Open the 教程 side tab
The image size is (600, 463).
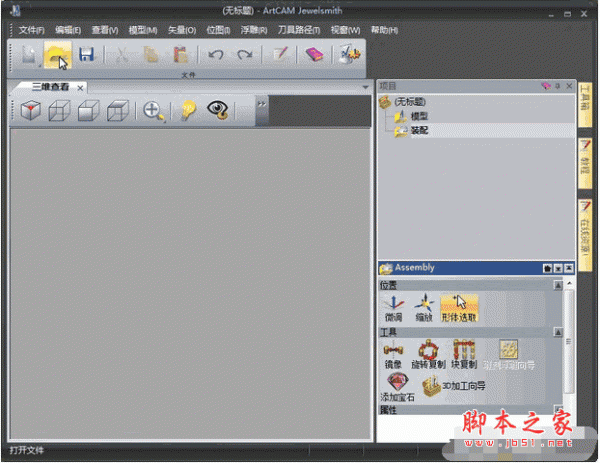click(x=585, y=163)
